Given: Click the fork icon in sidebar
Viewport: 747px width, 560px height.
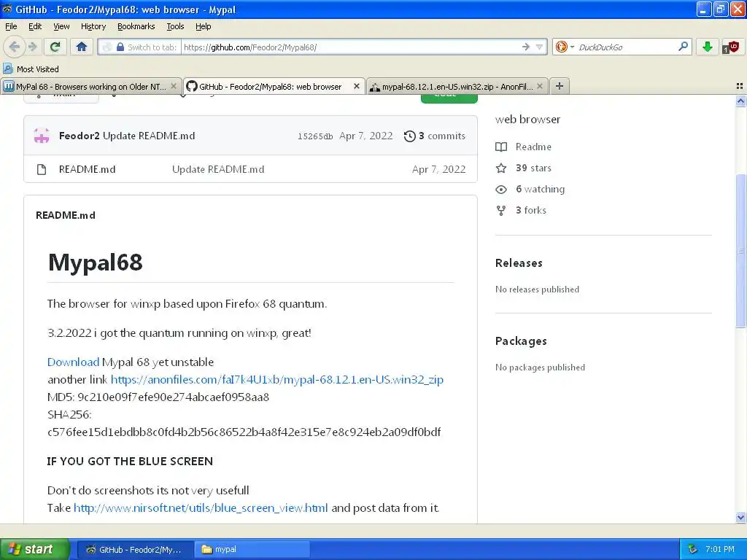Looking at the screenshot, I should point(501,211).
